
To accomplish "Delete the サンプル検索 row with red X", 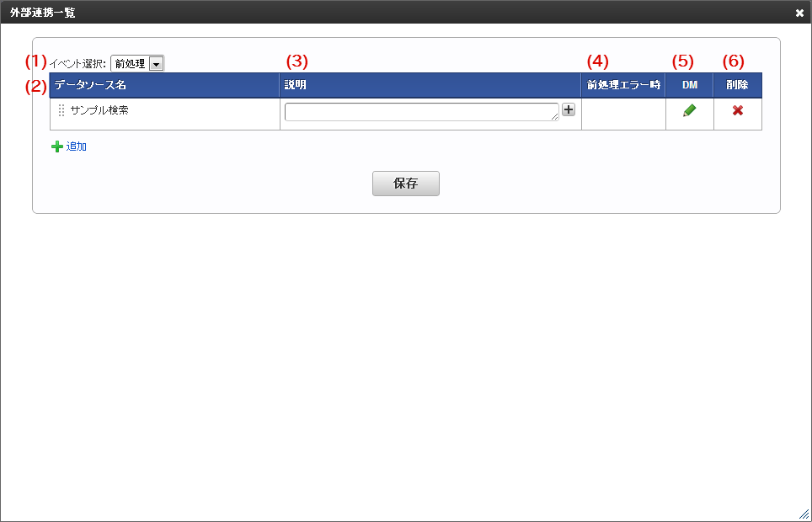I will [x=738, y=110].
